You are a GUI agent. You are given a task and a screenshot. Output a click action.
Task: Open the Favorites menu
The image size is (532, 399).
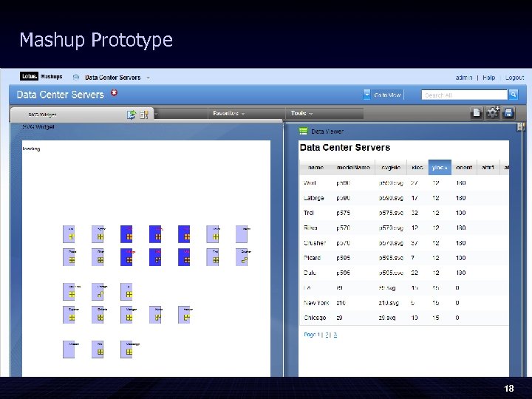pyautogui.click(x=228, y=113)
